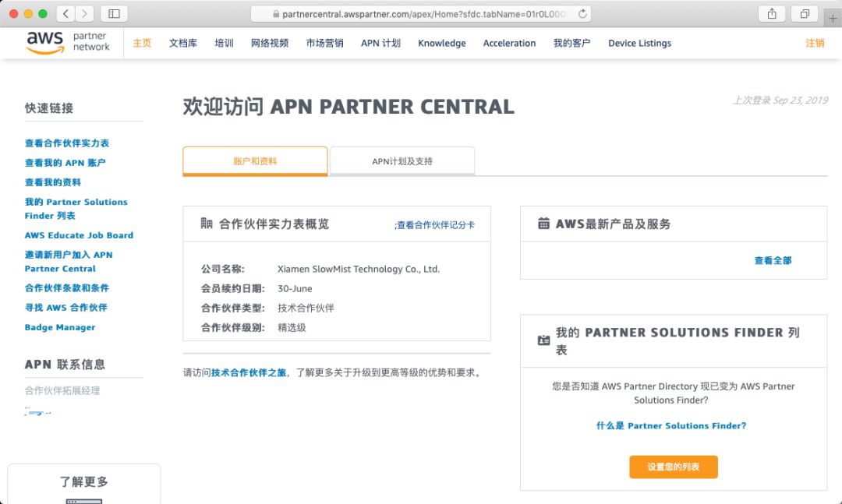The width and height of the screenshot is (842, 504).
Task: Click 查看合作伙伴记分卡 link
Action: point(435,225)
